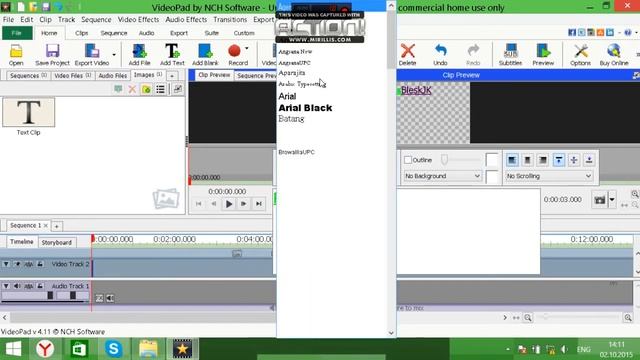Open the No Background dropdown
Screen dimensions: 640x360
click(x=442, y=176)
